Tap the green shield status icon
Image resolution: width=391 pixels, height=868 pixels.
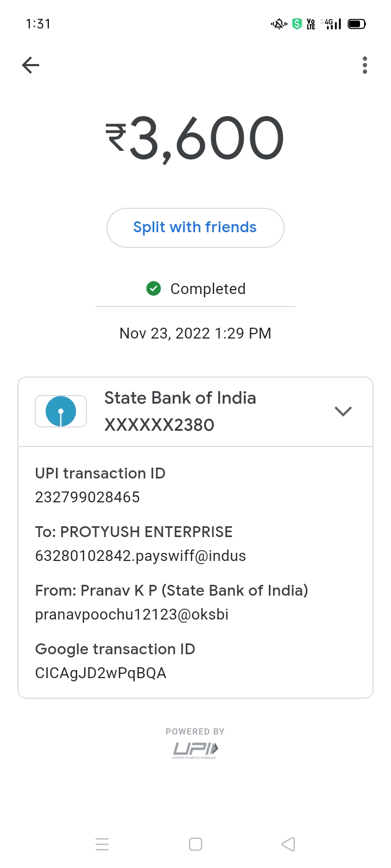297,24
